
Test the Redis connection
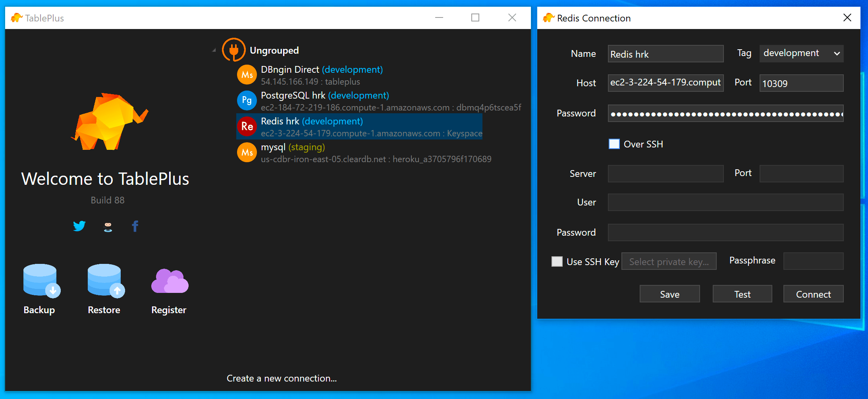(x=742, y=294)
